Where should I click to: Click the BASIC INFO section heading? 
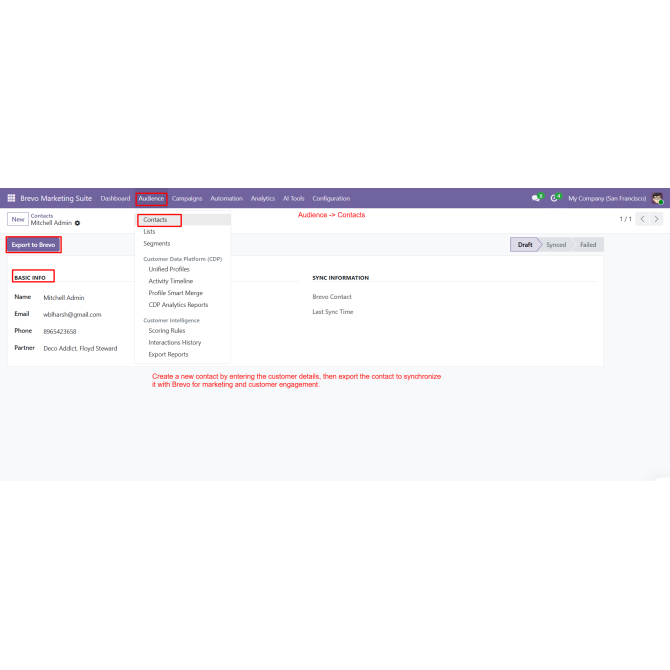tap(30, 278)
